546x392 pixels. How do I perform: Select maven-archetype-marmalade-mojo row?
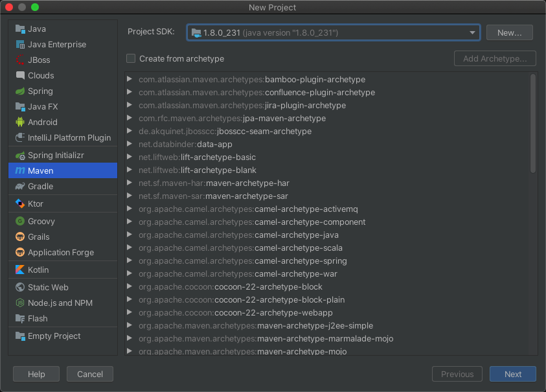coord(327,338)
